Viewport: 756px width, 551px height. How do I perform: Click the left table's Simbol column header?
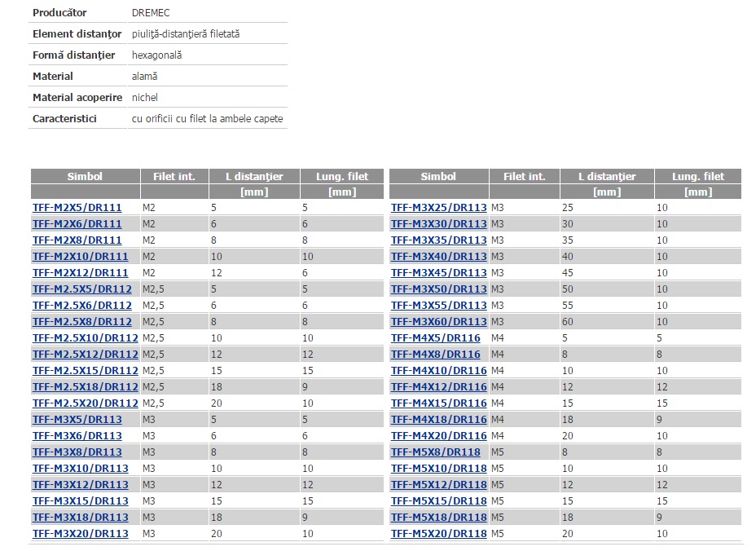[x=86, y=176]
